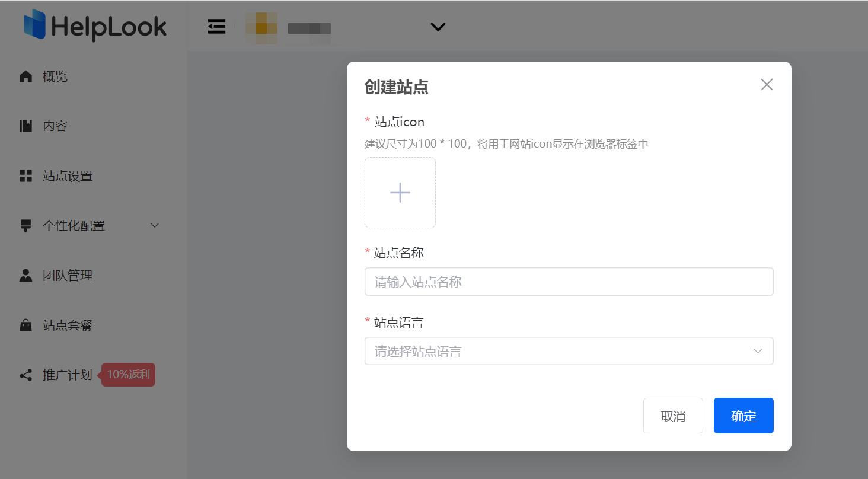Click the 10%返利 rebate badge
This screenshot has width=868, height=479.
[127, 375]
